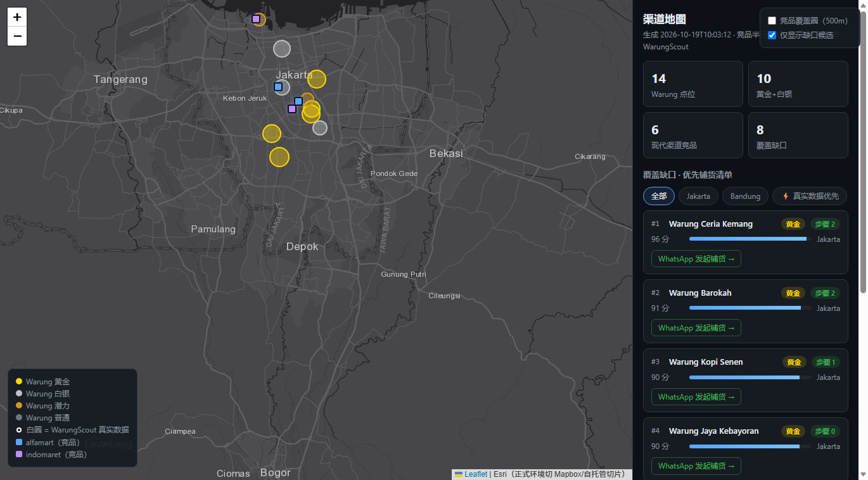Image resolution: width=868 pixels, height=480 pixels.
Task: Enable the 竞品覆盖圈 (500m) checkbox
Action: pos(772,20)
